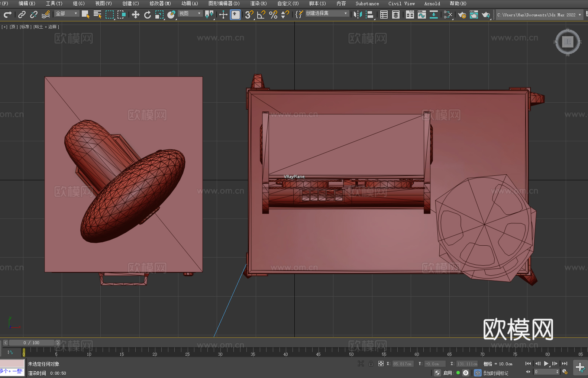The image size is (588, 378).
Task: Click Select and Manipulate icon
Action: point(223,14)
